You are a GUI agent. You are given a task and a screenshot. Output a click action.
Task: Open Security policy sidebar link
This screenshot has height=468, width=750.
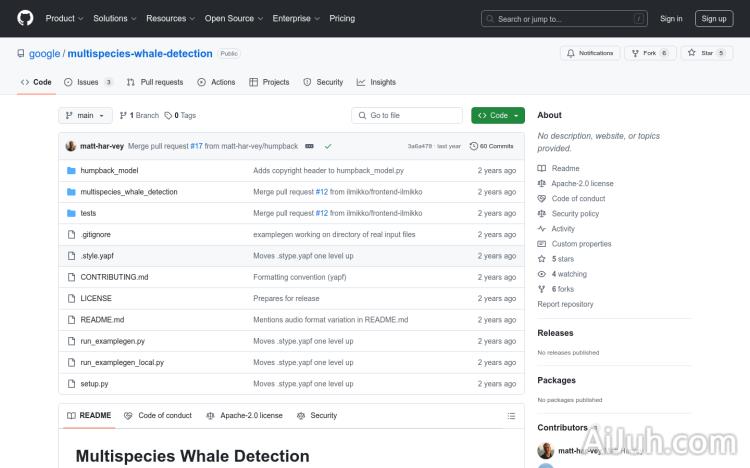[x=568, y=213]
